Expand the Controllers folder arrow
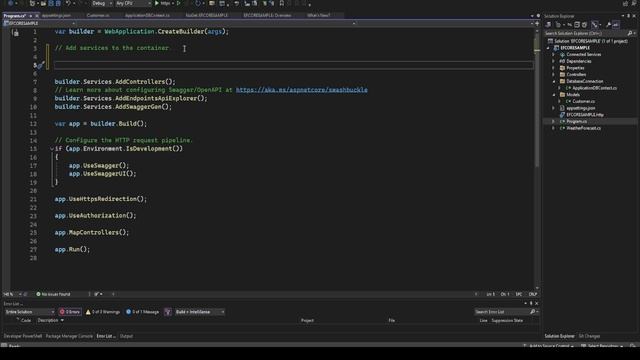This screenshot has width=640, height=360. click(554, 75)
